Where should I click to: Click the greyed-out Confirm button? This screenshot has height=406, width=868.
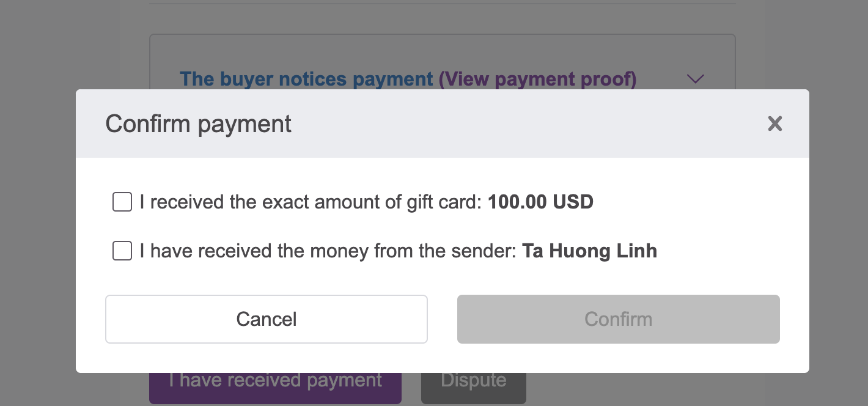(x=618, y=319)
